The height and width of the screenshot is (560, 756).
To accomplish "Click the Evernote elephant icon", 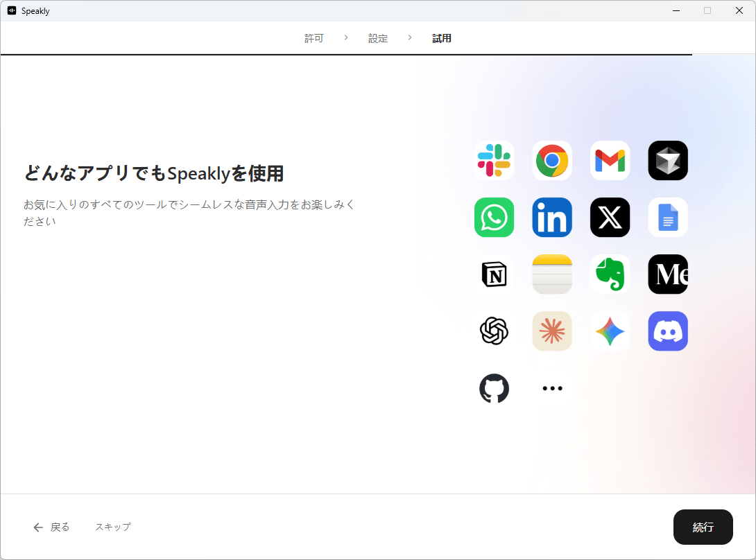I will click(610, 274).
